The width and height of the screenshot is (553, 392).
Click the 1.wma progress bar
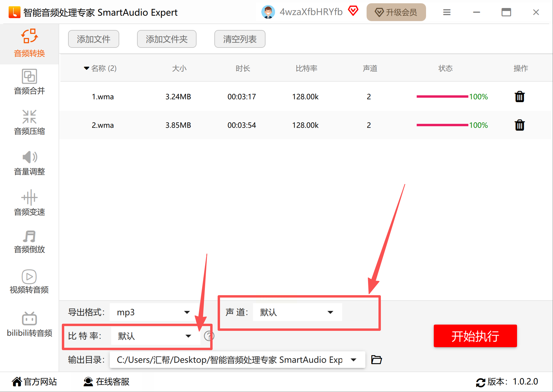(442, 97)
